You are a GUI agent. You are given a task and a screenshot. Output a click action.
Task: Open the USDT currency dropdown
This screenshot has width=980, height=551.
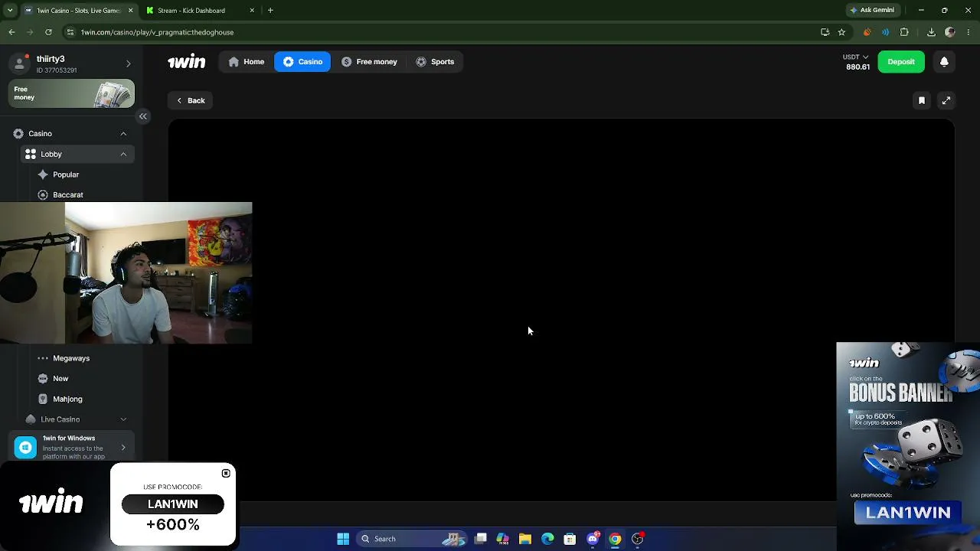point(856,57)
